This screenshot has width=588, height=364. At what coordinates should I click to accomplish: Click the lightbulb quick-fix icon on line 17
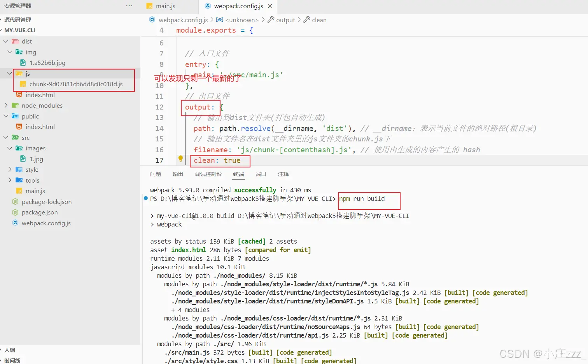[180, 158]
